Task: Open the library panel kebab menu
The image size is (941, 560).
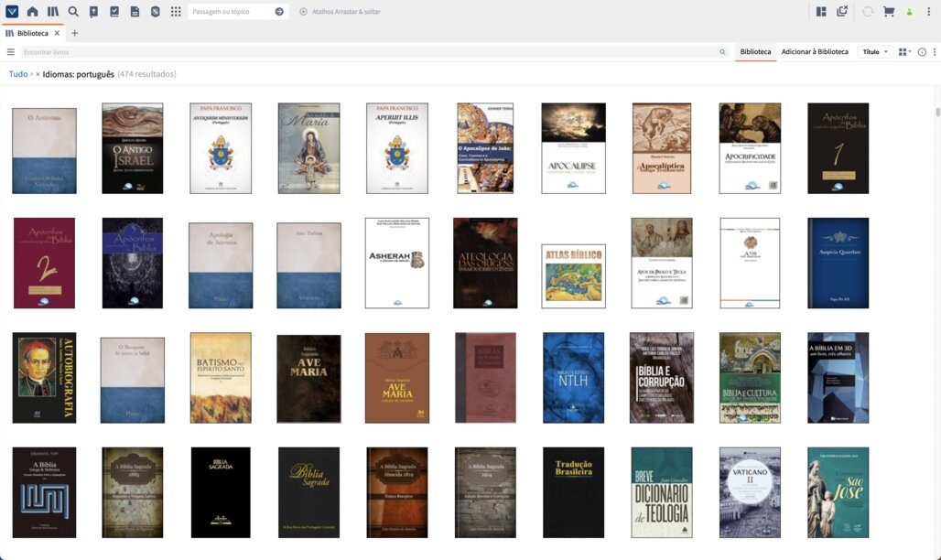Action: tap(935, 52)
